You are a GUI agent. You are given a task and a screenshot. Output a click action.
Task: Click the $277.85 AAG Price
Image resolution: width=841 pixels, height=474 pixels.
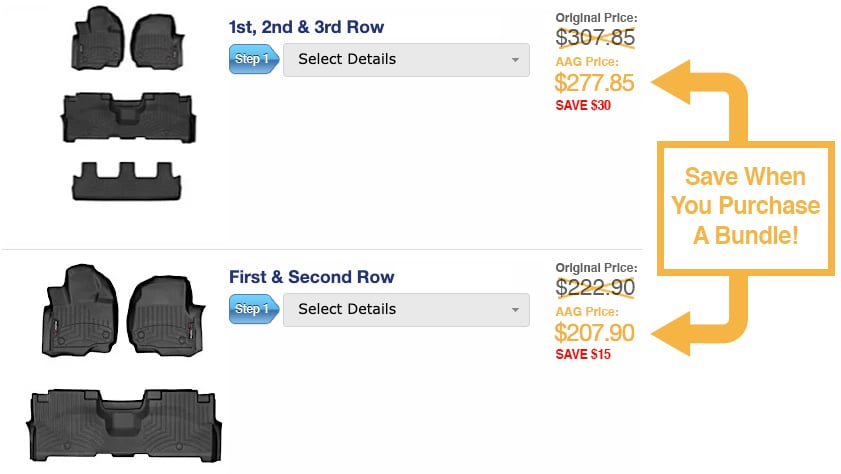click(x=594, y=83)
